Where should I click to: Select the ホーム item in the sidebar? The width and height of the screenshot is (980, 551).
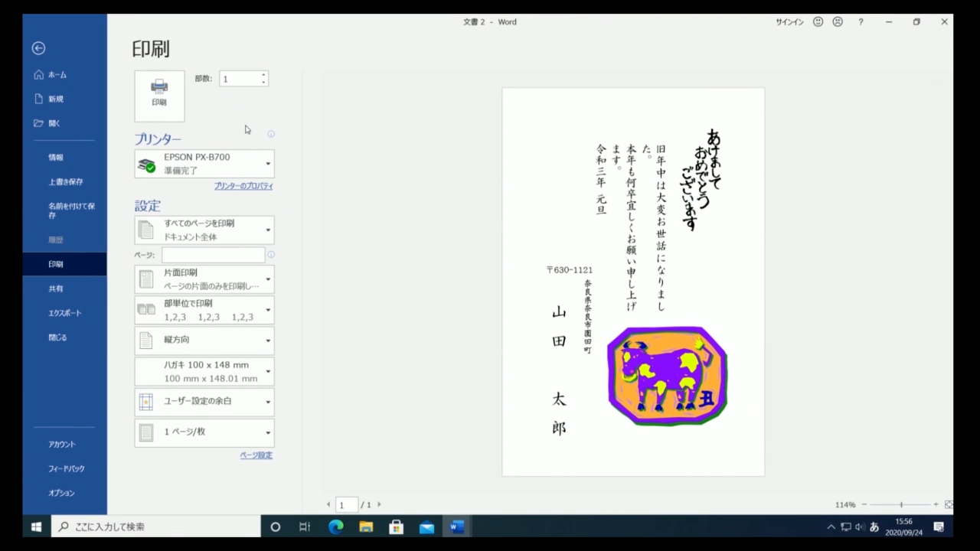point(56,74)
